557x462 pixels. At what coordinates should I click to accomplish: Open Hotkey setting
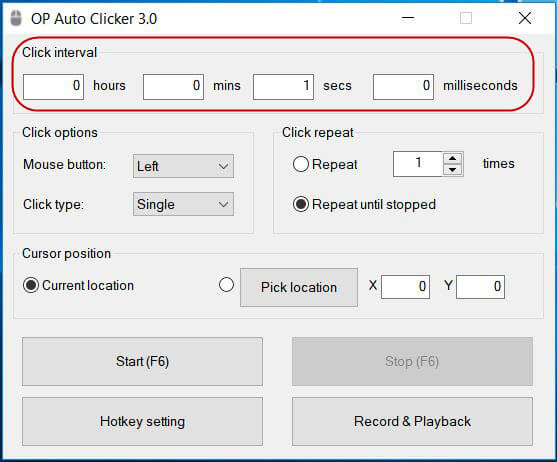click(x=142, y=422)
